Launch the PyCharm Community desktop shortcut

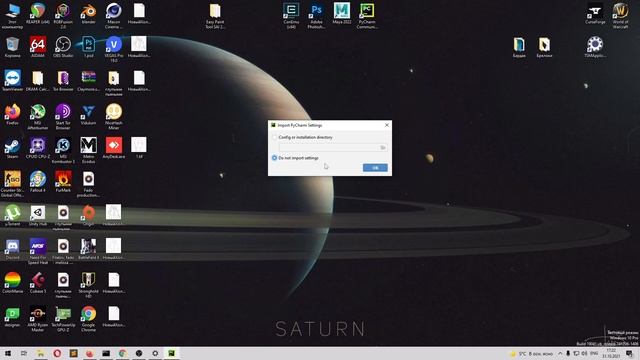point(367,16)
